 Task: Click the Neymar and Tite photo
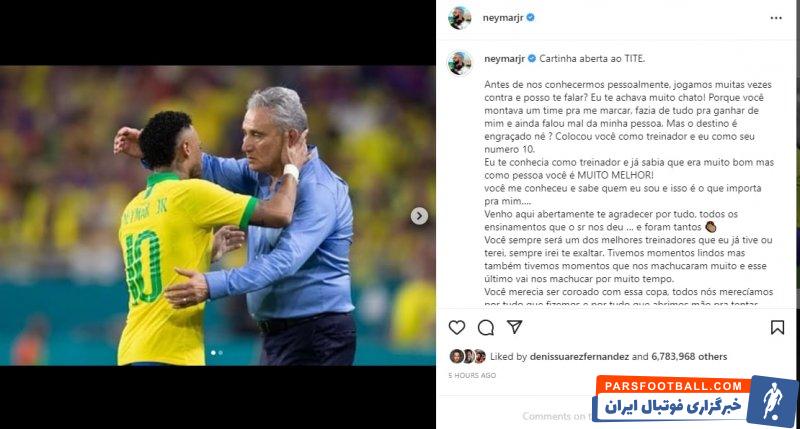[x=218, y=215]
